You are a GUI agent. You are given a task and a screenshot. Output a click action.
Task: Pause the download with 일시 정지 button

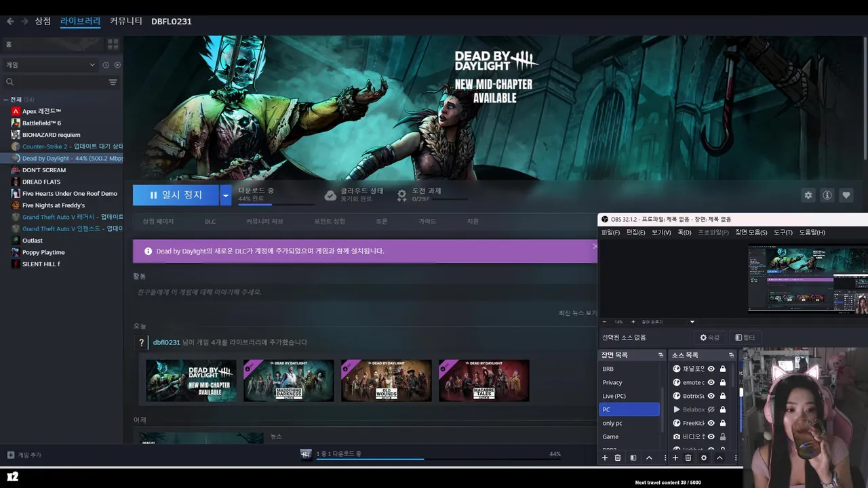tap(176, 195)
